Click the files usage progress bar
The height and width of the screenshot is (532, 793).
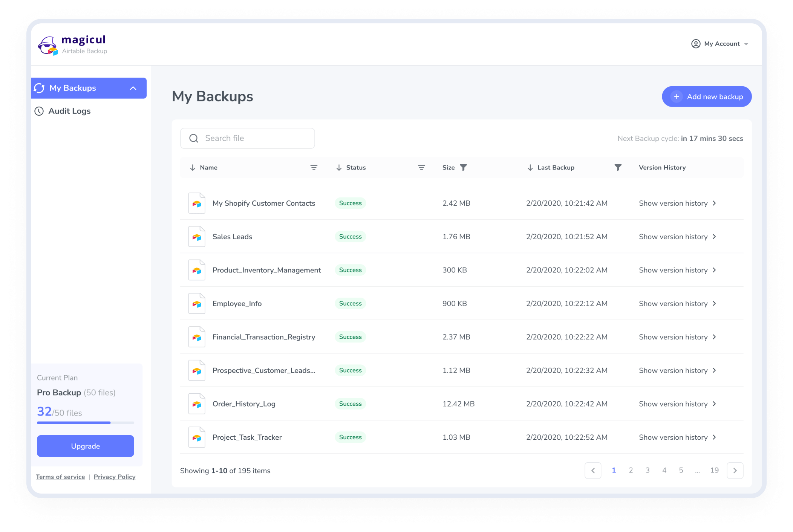85,423
